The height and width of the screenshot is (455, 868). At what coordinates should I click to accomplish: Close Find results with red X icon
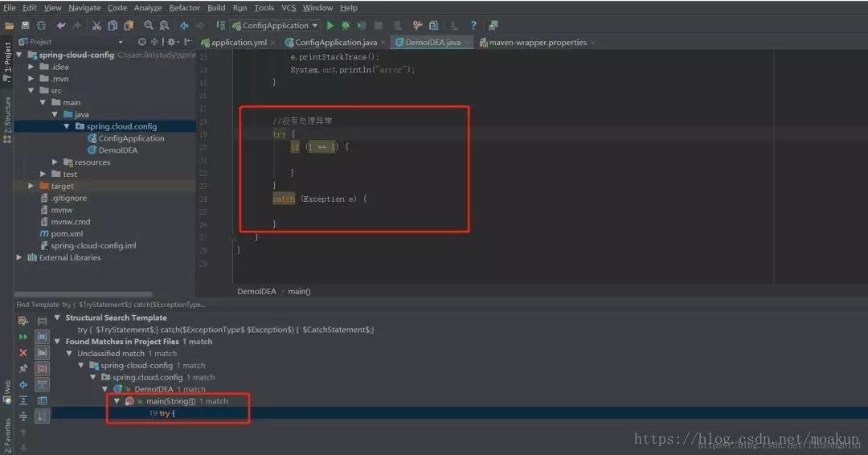click(x=23, y=353)
